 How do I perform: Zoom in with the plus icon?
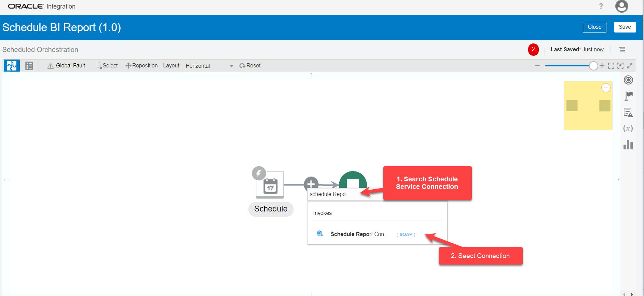[x=602, y=66]
